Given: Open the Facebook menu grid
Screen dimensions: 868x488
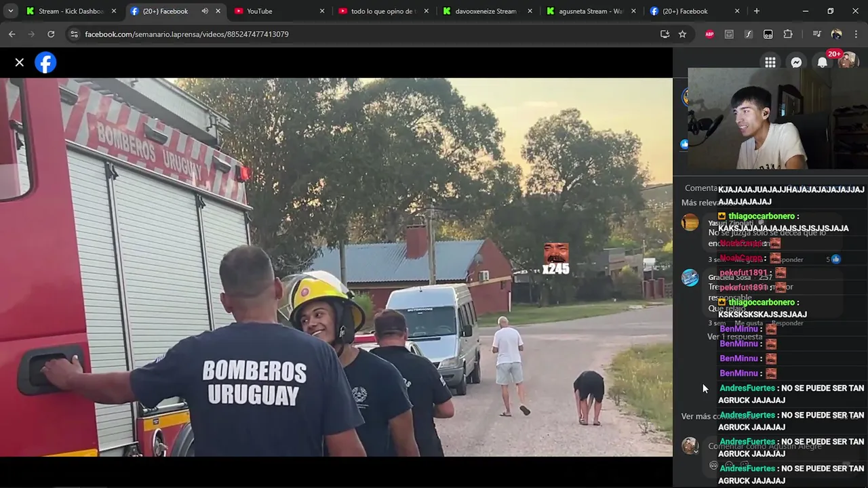Looking at the screenshot, I should [x=770, y=62].
